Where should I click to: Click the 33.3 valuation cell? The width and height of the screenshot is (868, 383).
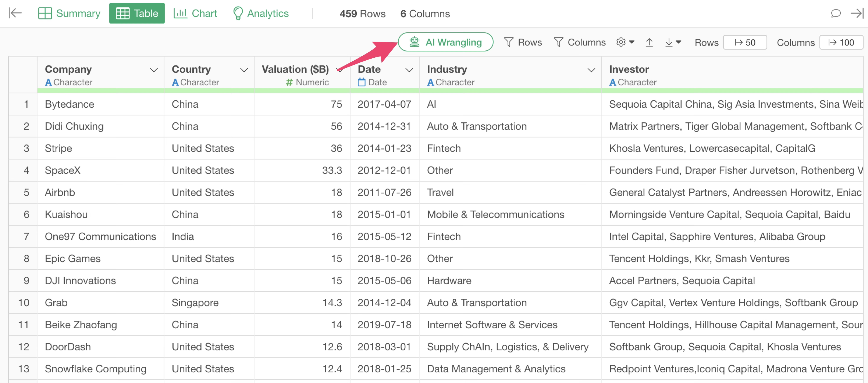302,170
